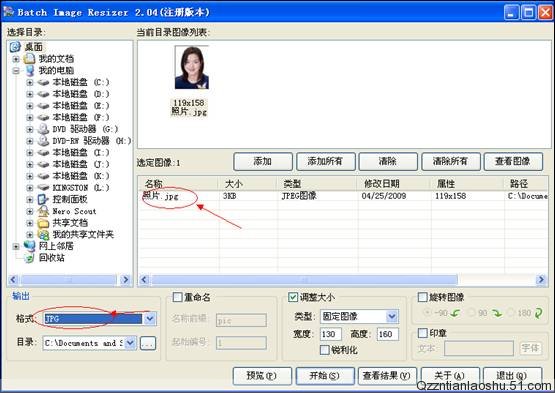Sort list by 属性 column header
This screenshot has height=393, width=555.
468,183
